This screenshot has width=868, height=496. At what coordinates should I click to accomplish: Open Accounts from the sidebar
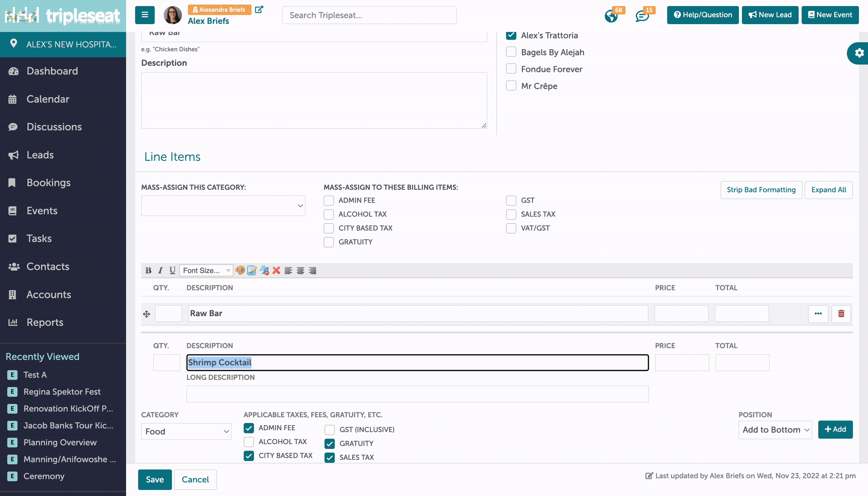(x=49, y=294)
